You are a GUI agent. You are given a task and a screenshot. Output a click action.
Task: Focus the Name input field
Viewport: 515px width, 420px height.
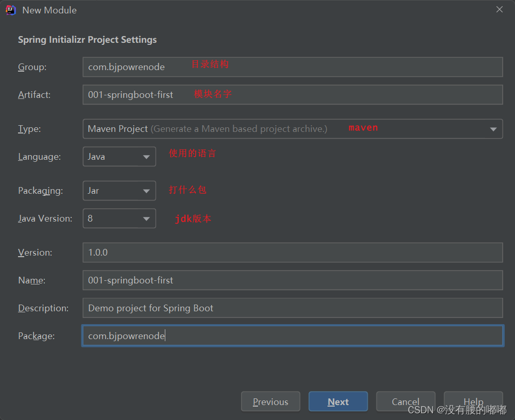click(293, 280)
